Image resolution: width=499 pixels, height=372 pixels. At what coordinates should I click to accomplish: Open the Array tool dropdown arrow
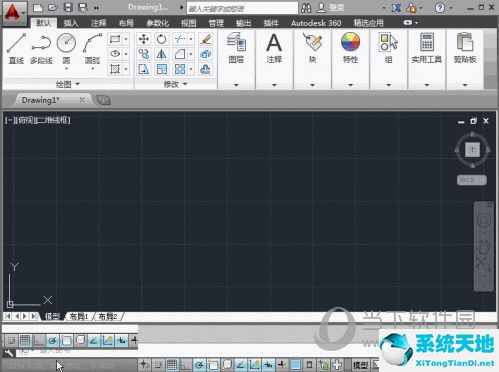click(191, 69)
